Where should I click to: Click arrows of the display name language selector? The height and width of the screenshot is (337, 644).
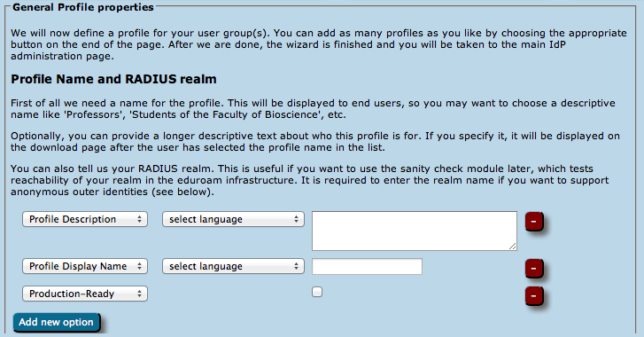click(x=296, y=266)
